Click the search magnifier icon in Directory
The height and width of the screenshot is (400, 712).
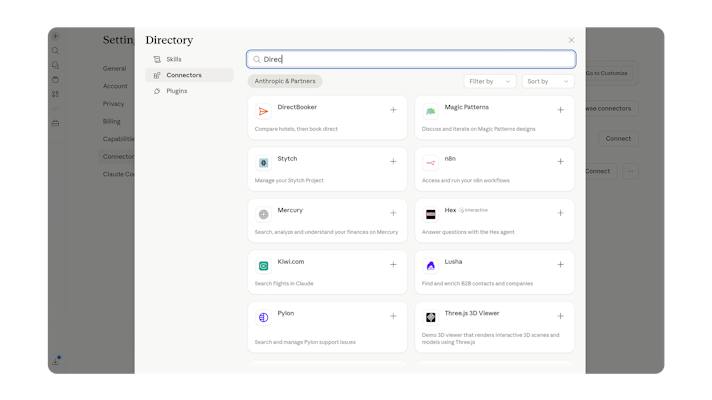257,59
